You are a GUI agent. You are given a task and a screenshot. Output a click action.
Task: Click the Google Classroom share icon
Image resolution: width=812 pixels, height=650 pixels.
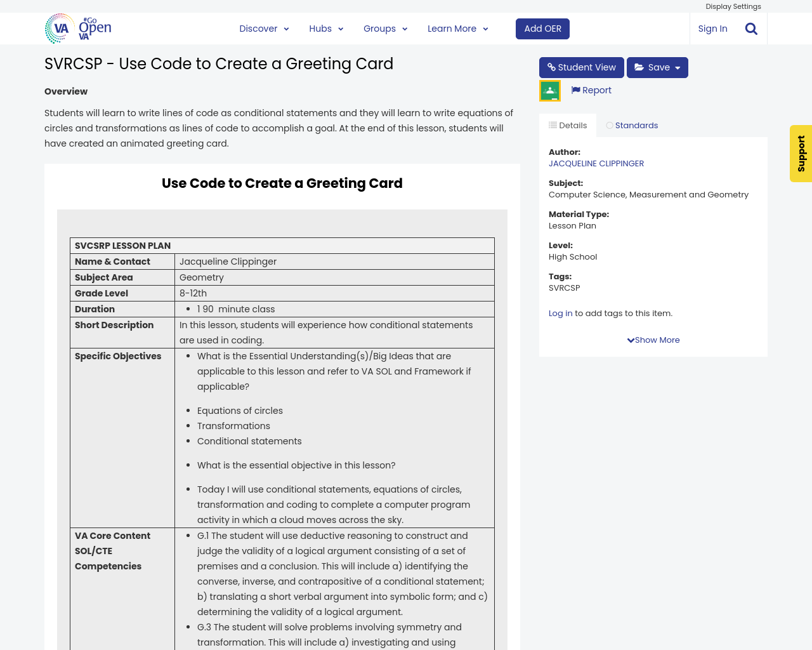pos(549,91)
